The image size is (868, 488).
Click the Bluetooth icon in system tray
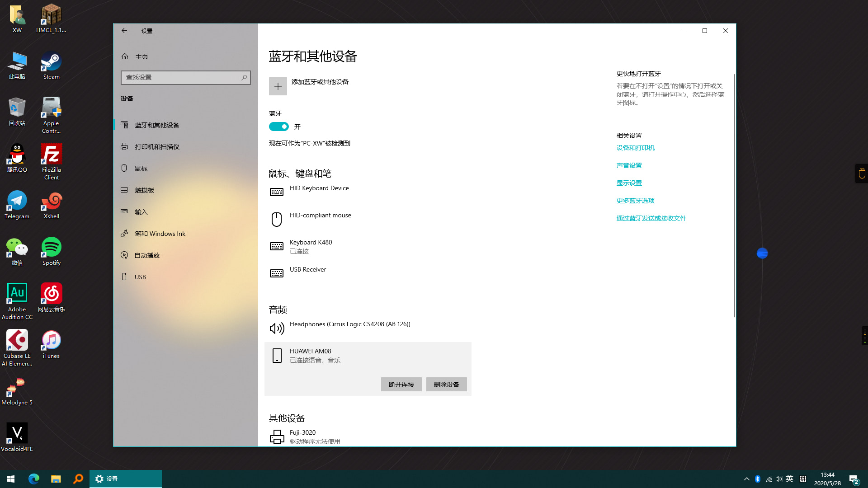click(757, 479)
